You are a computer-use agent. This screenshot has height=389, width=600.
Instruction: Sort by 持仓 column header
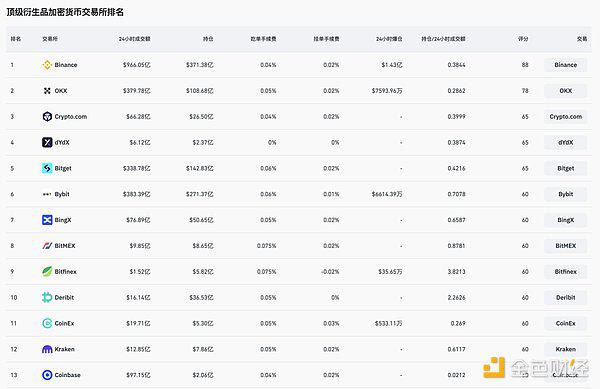[x=208, y=39]
